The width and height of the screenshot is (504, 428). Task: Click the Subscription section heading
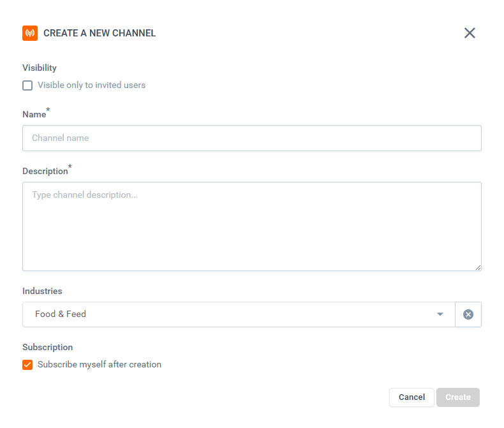(47, 348)
